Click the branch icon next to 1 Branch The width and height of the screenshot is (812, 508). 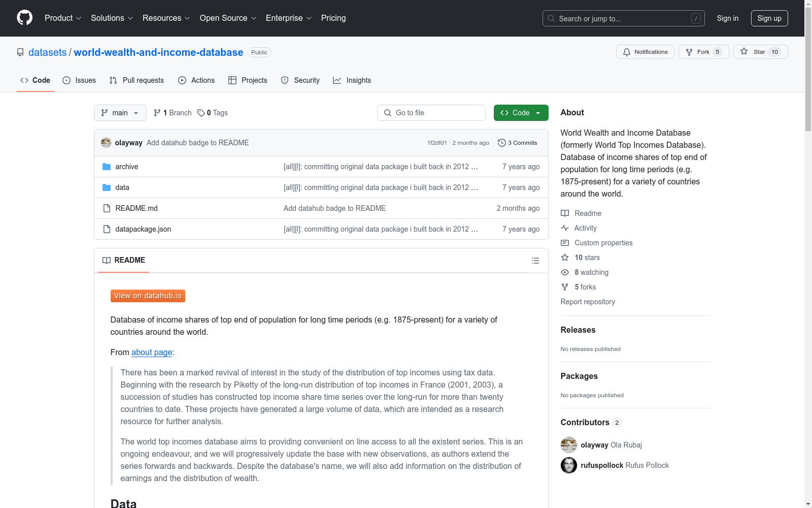click(x=157, y=113)
